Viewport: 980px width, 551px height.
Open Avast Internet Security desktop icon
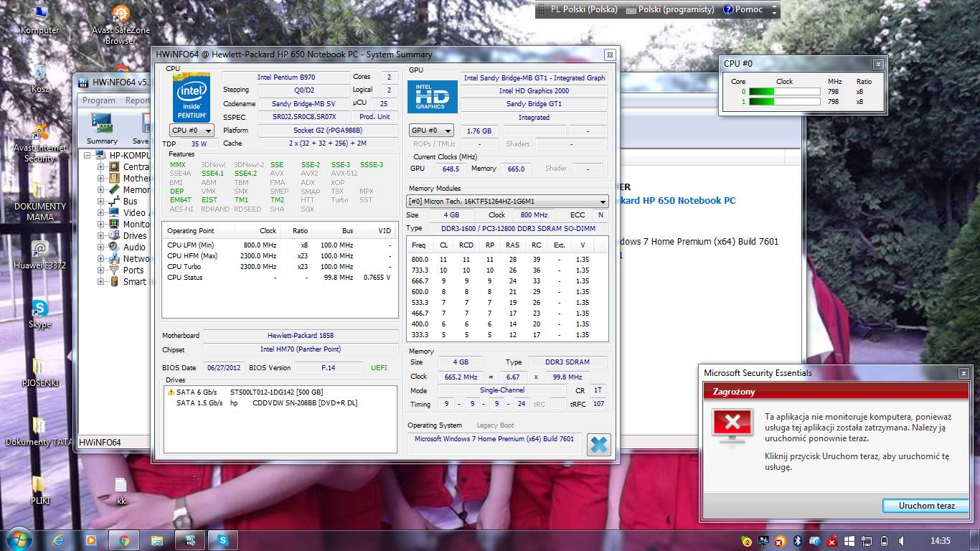pyautogui.click(x=39, y=142)
